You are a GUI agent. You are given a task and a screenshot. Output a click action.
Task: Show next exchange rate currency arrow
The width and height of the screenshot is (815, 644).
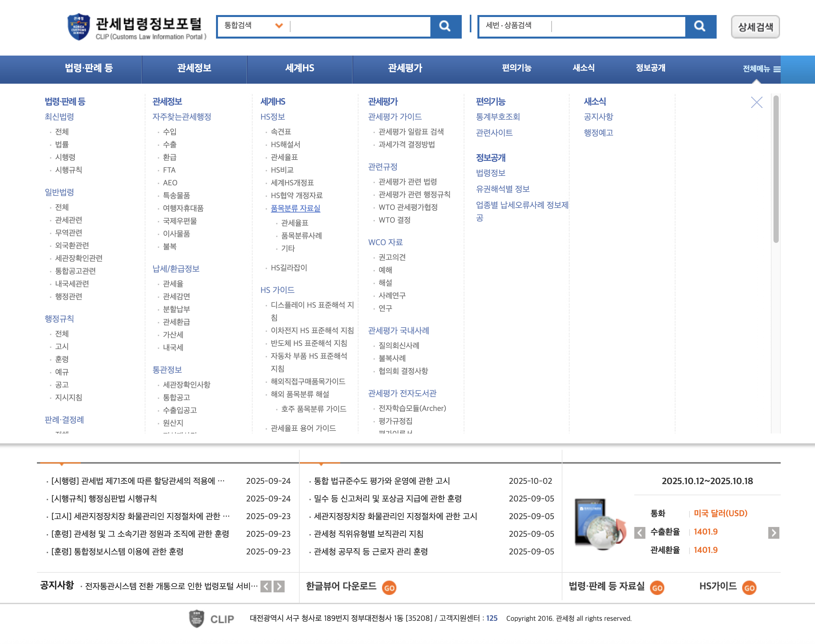(773, 533)
